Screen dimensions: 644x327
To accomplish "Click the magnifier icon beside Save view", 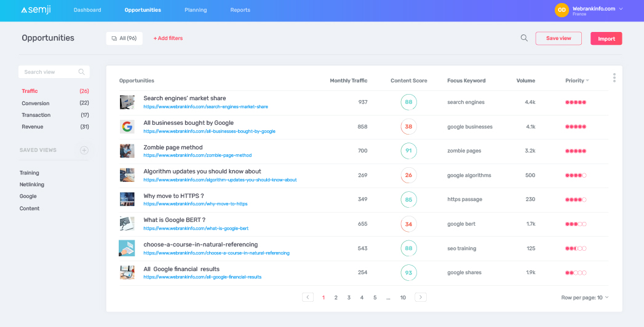I will (524, 38).
